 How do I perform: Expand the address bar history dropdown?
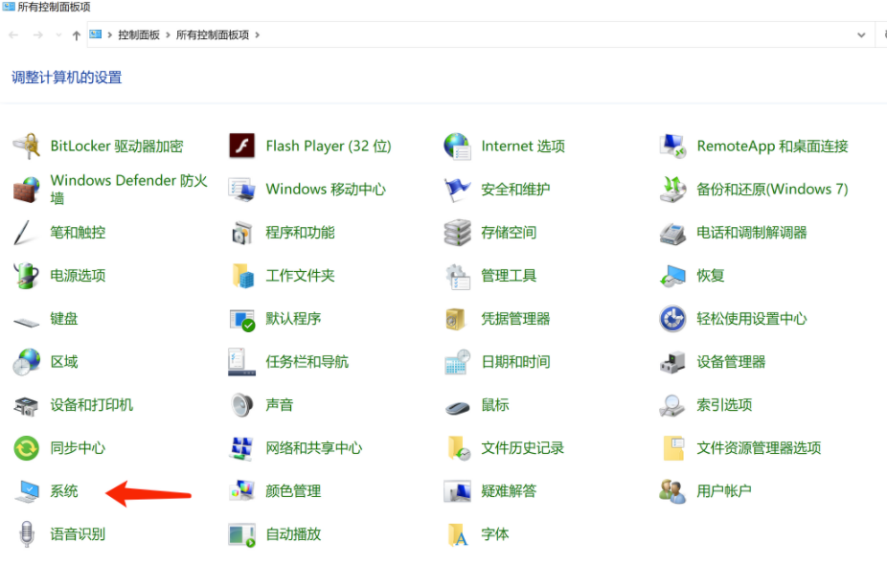pos(861,35)
